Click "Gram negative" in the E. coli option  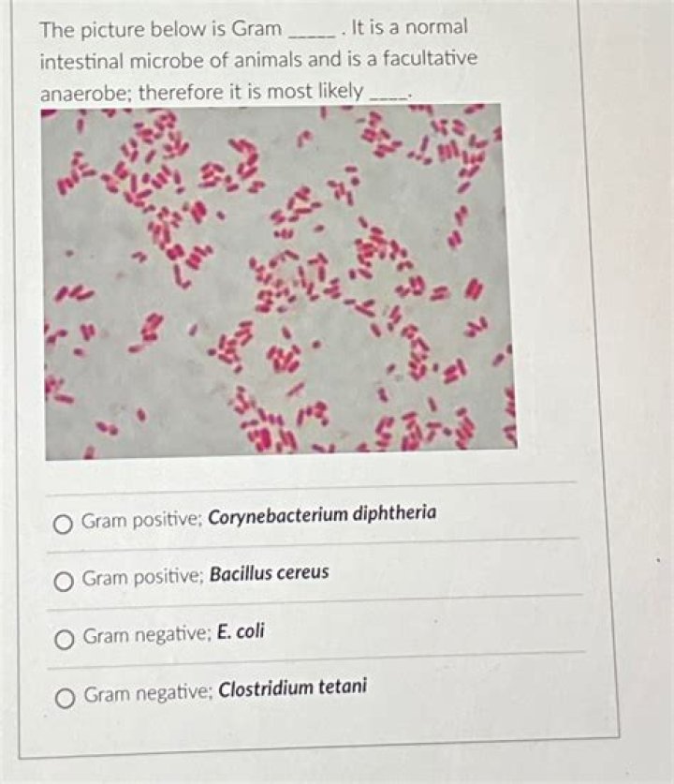(x=147, y=635)
